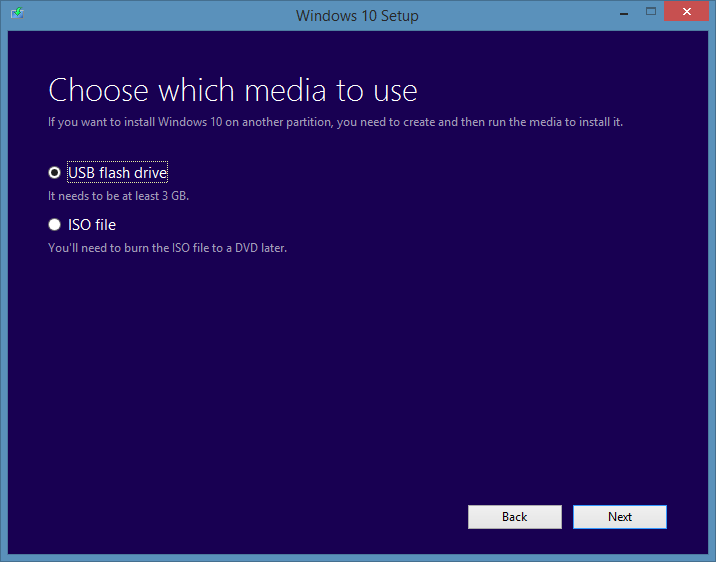The height and width of the screenshot is (562, 716).
Task: Click the Windows 10 Setup title bar icon
Action: click(x=17, y=13)
